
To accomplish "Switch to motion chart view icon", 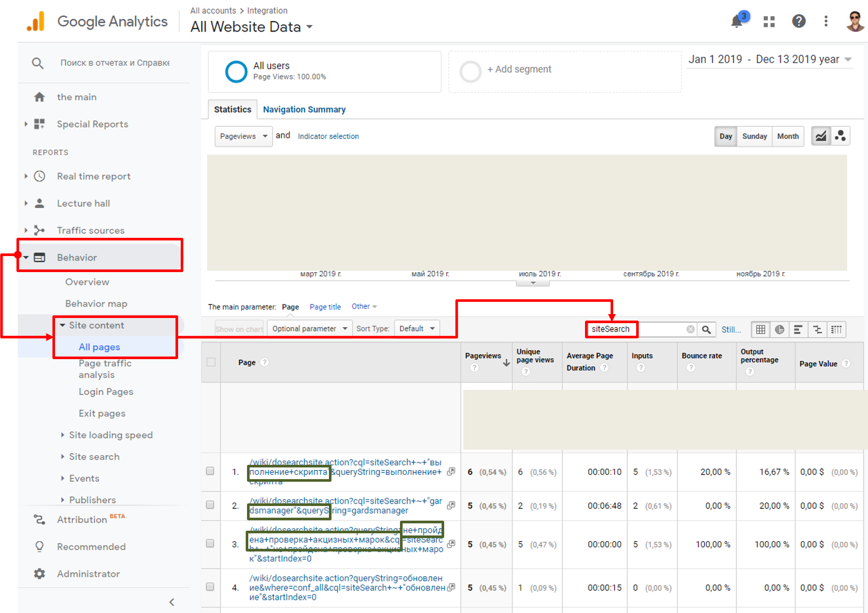I will [x=840, y=136].
